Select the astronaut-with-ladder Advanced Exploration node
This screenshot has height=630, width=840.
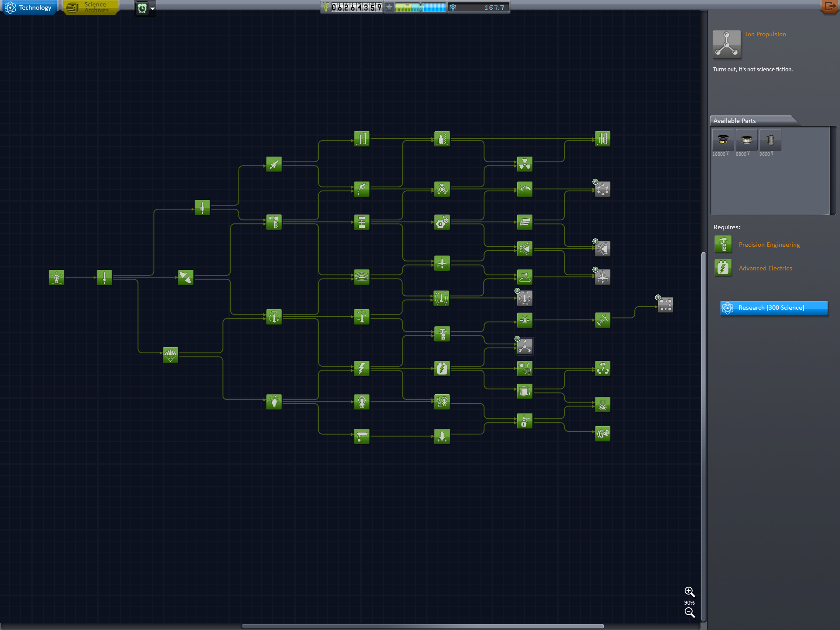(442, 402)
